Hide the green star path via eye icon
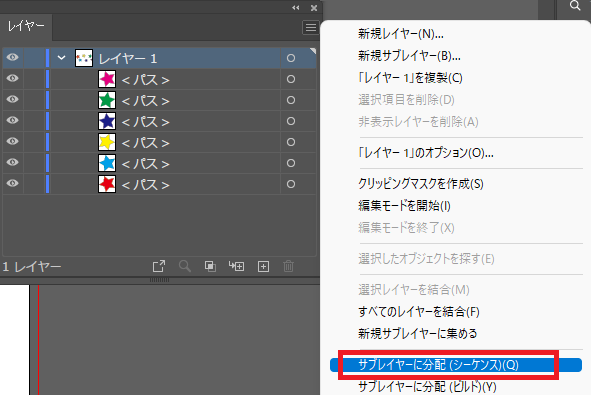The image size is (591, 395). coord(12,99)
